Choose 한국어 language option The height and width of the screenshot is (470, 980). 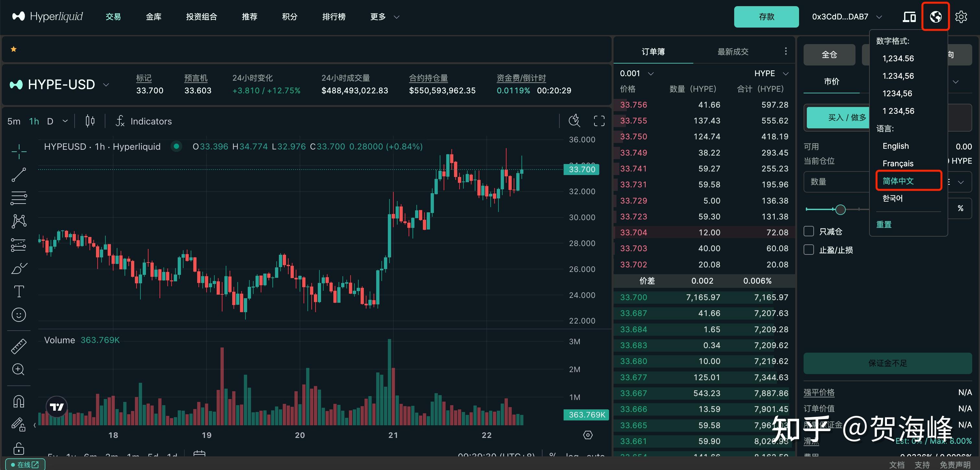coord(892,198)
